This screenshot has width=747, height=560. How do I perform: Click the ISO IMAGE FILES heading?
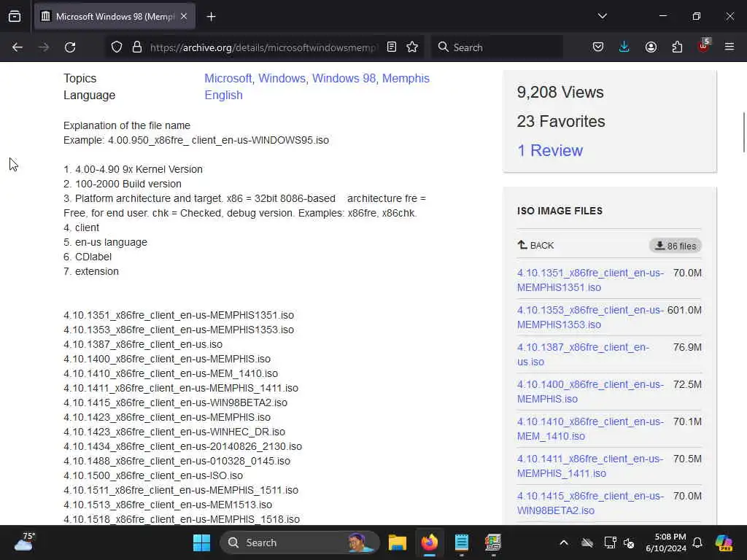click(560, 211)
